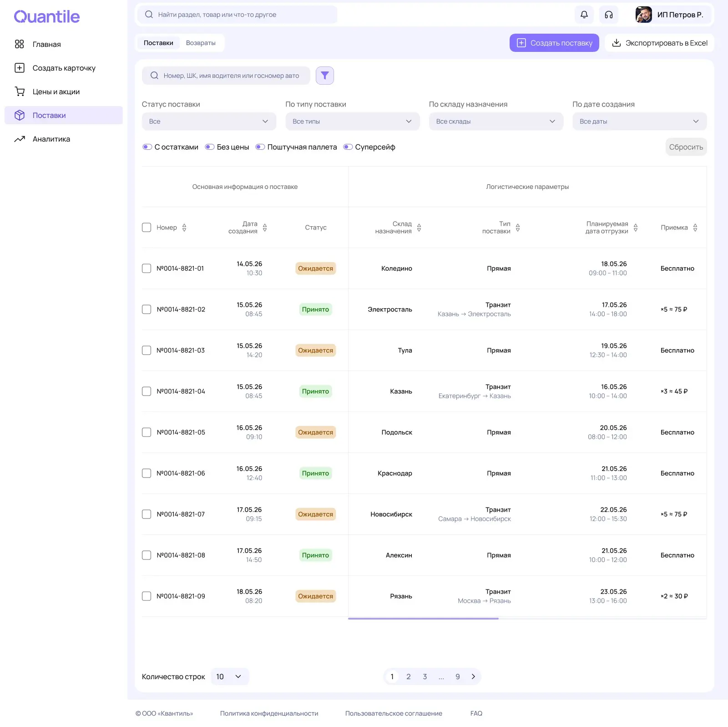Click the global search field at top
The height and width of the screenshot is (727, 728).
(x=237, y=15)
